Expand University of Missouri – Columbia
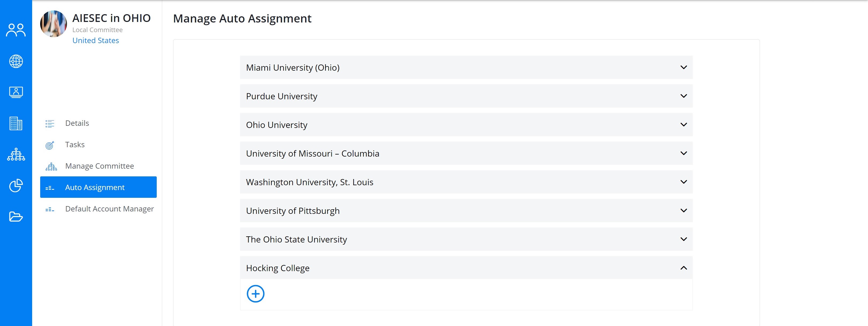868x326 pixels. tap(466, 153)
